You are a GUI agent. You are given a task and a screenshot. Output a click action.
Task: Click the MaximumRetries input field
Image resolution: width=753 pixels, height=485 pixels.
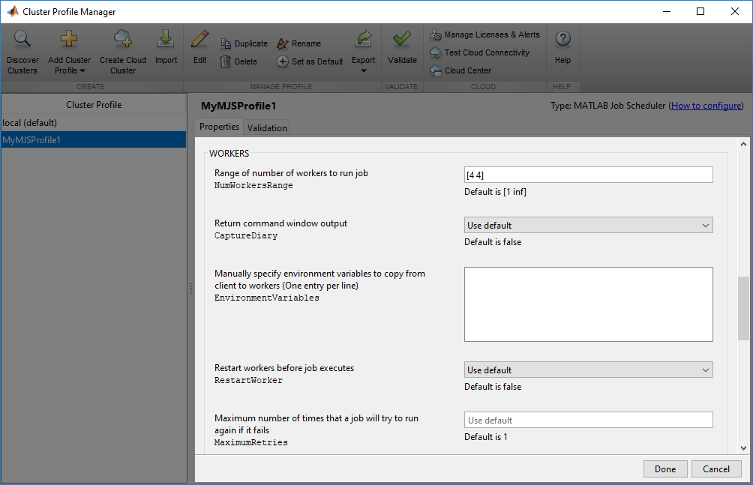(x=588, y=420)
